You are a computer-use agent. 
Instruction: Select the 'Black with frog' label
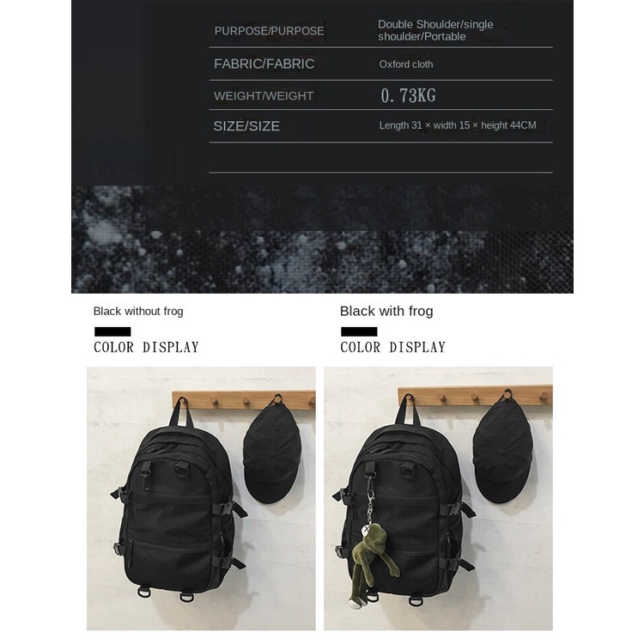click(x=386, y=311)
